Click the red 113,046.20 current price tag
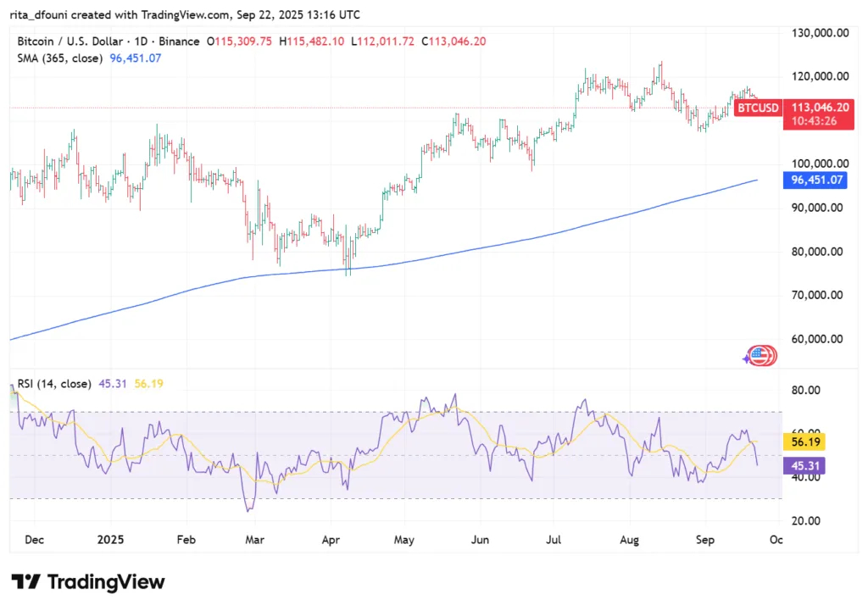 (819, 108)
